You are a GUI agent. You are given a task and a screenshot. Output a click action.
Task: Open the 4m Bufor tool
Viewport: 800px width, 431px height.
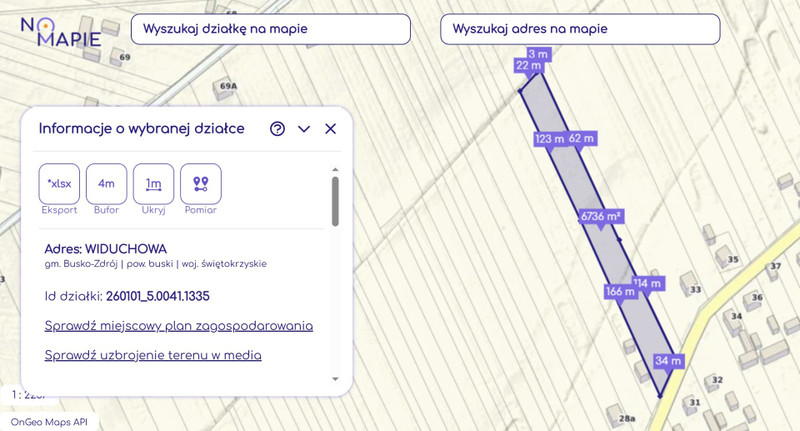pos(106,184)
